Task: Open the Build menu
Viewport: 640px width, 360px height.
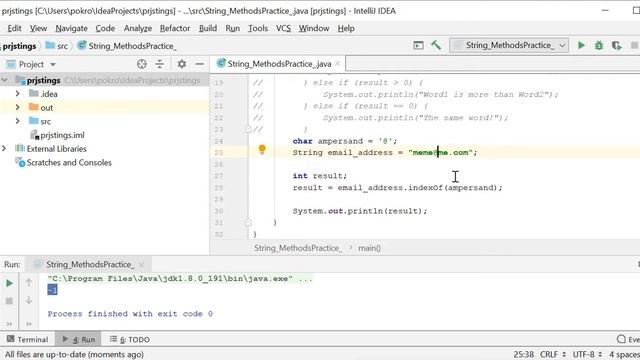Action: [x=208, y=28]
